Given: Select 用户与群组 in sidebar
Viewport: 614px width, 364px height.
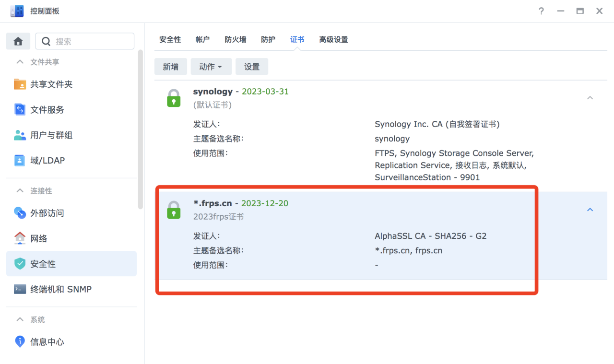Looking at the screenshot, I should pyautogui.click(x=71, y=135).
